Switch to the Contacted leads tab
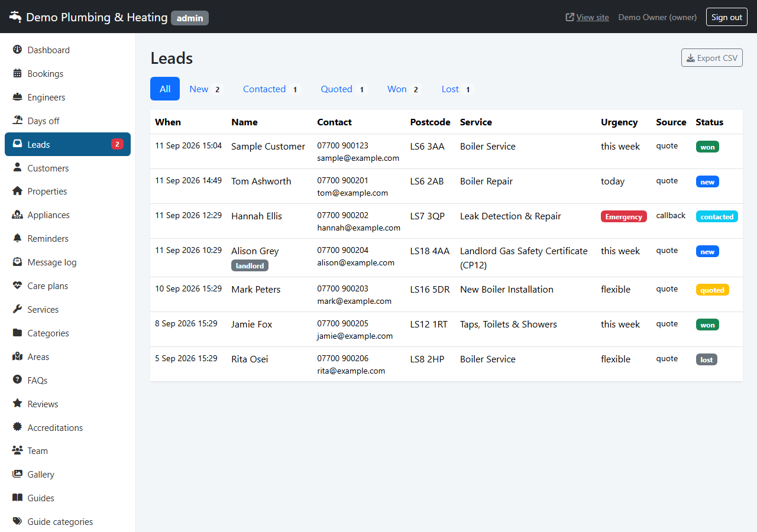757x532 pixels. pos(271,89)
